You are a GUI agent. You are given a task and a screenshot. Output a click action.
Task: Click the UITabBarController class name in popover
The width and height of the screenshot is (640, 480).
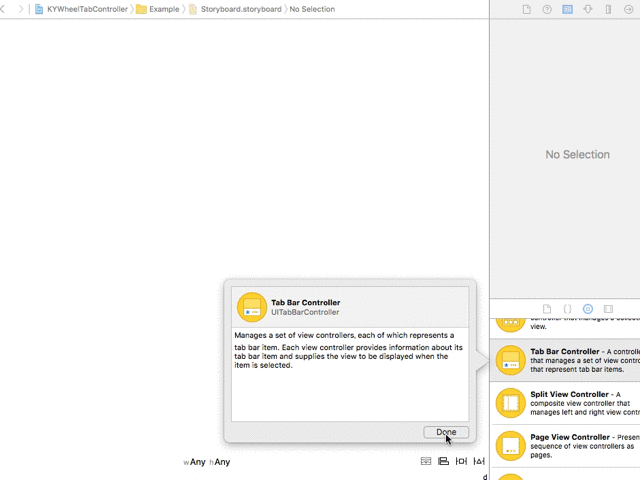305,312
